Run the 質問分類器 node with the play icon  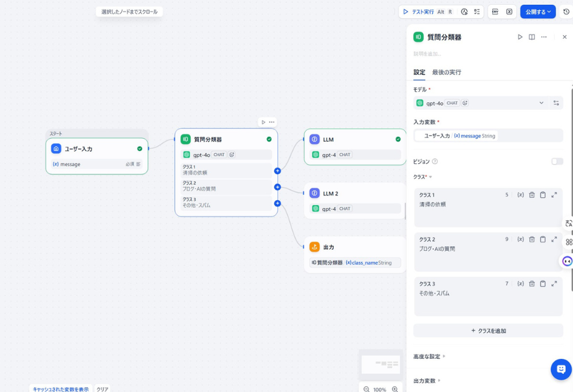(x=521, y=37)
